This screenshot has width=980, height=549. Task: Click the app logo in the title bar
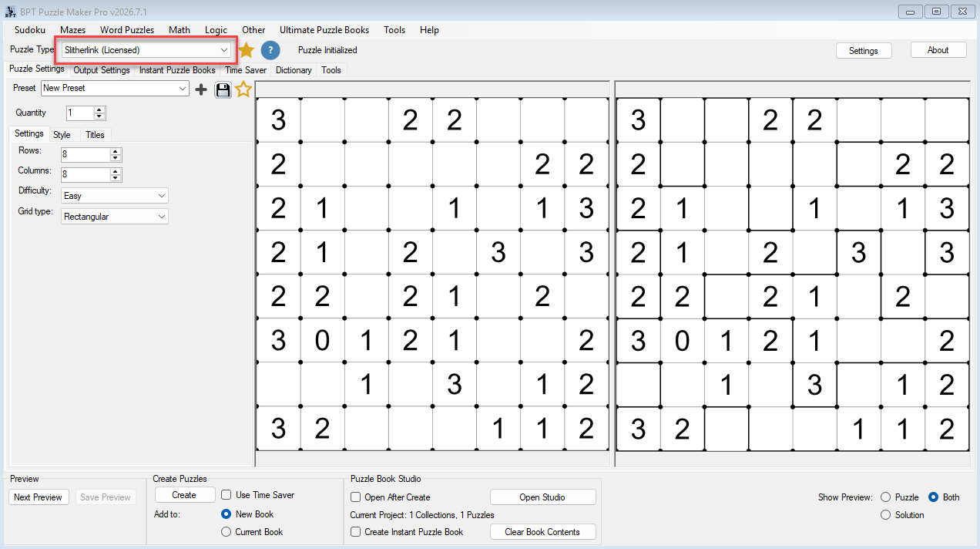[11, 12]
